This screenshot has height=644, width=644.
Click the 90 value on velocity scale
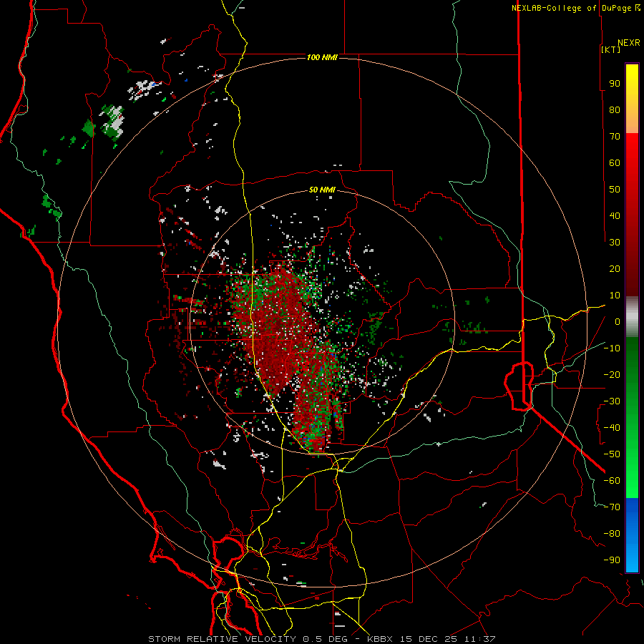(615, 84)
